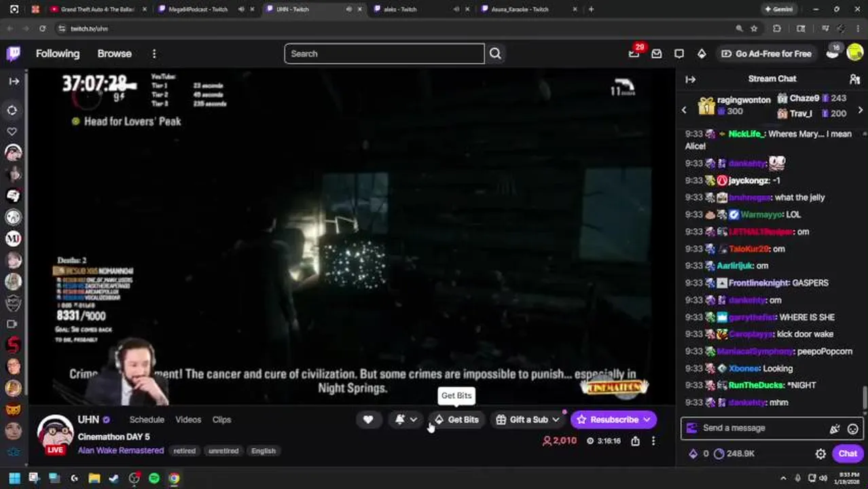Open chat settings gear

click(x=820, y=454)
